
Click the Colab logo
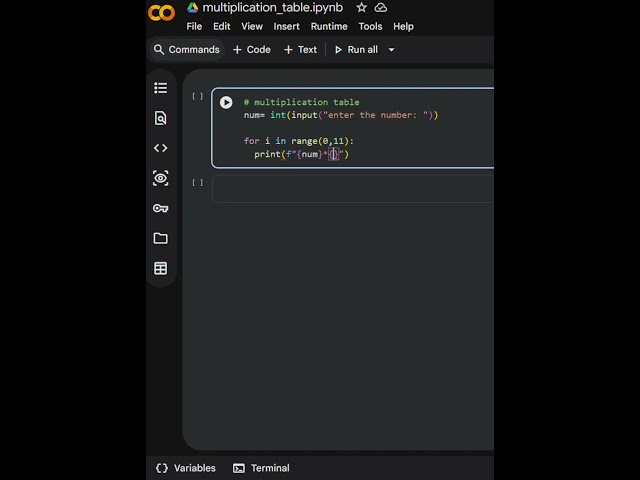pyautogui.click(x=161, y=13)
